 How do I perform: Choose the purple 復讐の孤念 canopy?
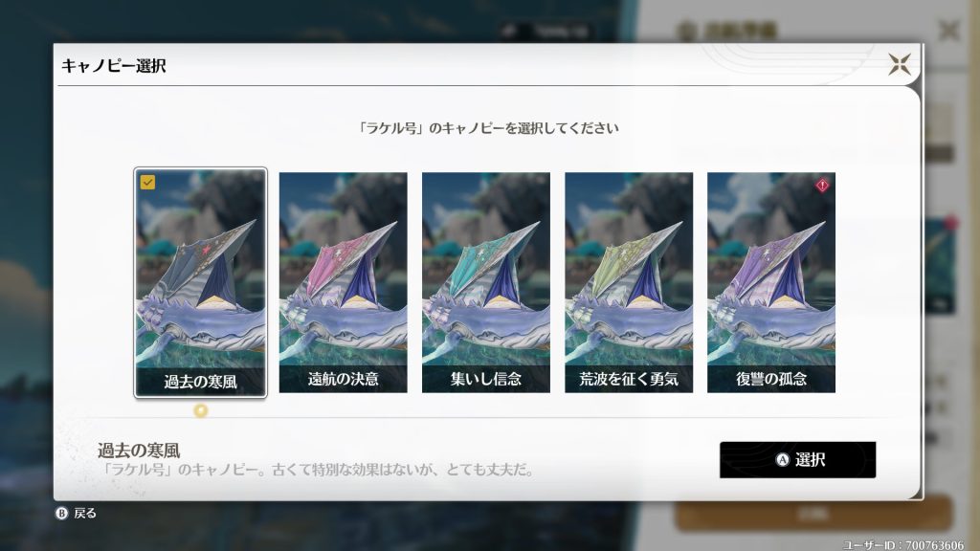(771, 282)
